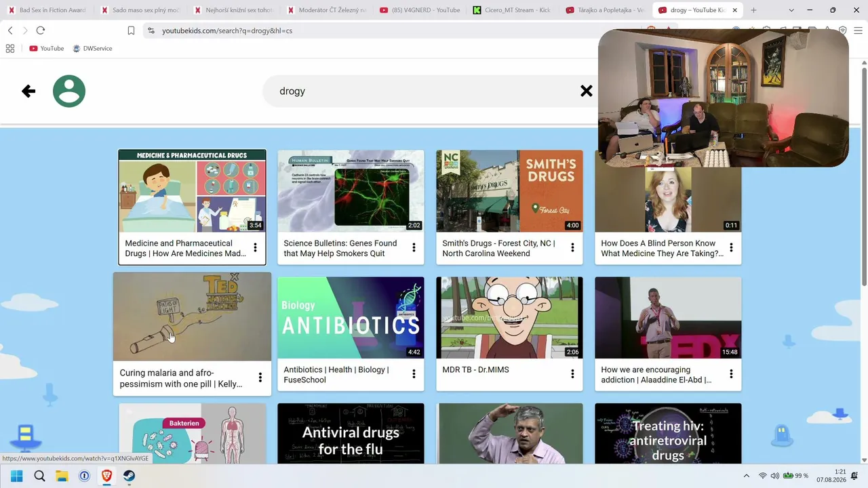Screen dimensions: 868x488
Task: Open the Wi-Fi network tray icon
Action: 763,476
